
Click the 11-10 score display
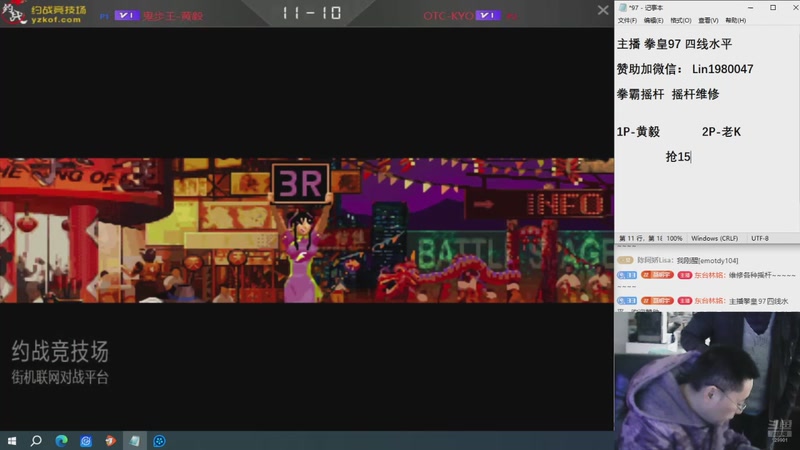(x=311, y=13)
